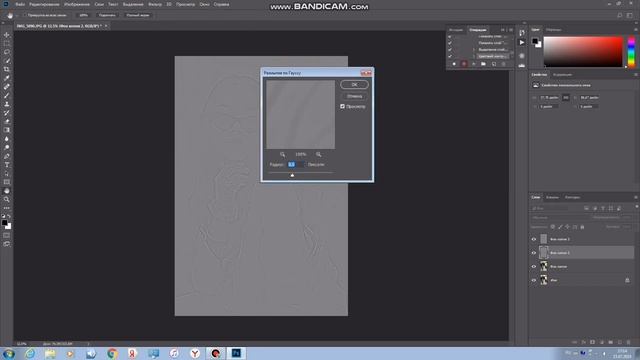Toggle the Preview checkbox in Gaussian Blur
The height and width of the screenshot is (360, 640).
tap(342, 107)
